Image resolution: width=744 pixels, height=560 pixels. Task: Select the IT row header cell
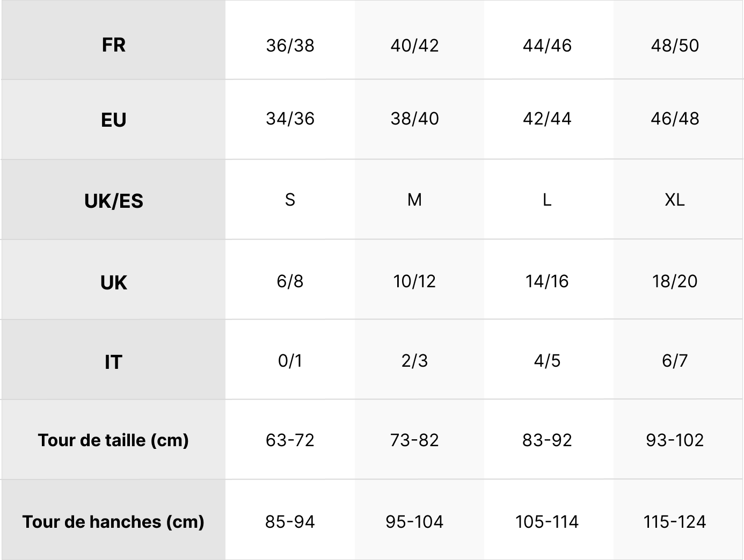[113, 362]
